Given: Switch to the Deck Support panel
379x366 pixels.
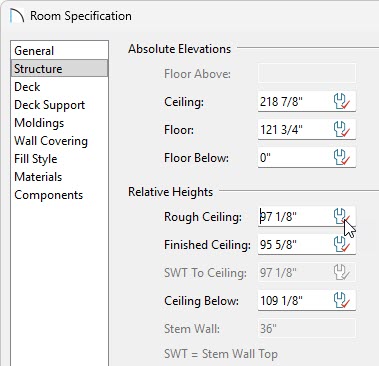Looking at the screenshot, I should click(59, 105).
